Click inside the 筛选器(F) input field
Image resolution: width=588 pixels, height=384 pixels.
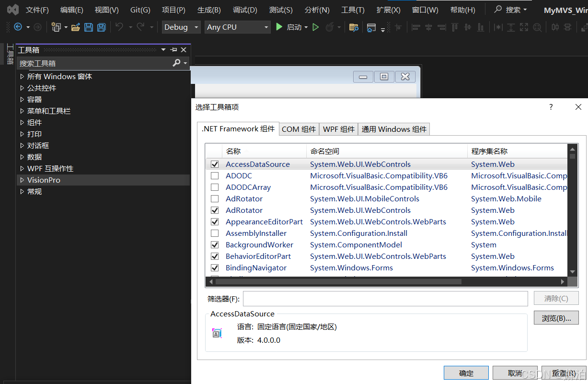[385, 299]
